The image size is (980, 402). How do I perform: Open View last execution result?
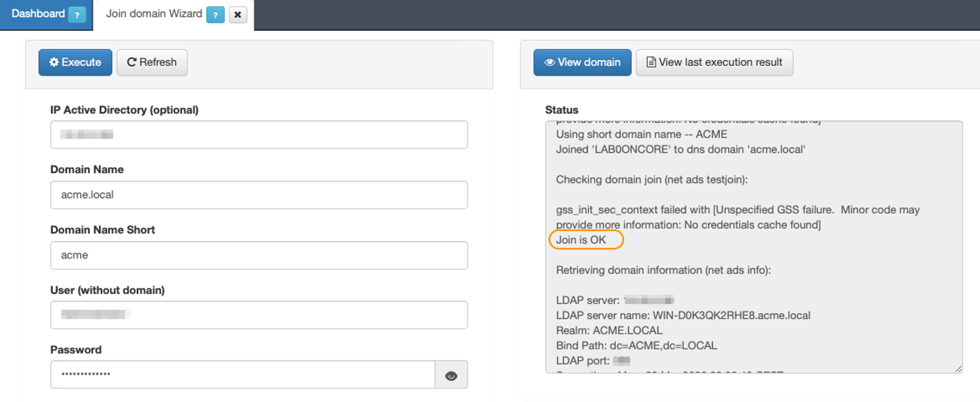click(715, 63)
